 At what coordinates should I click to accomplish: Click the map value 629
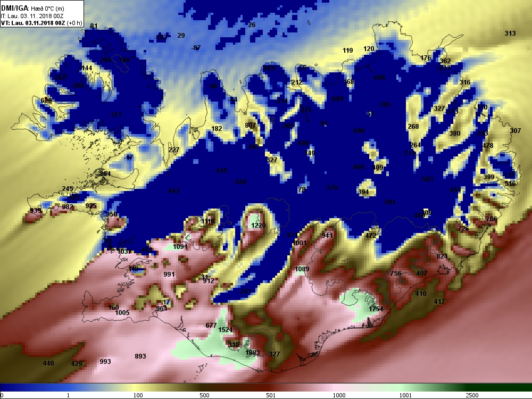[x=46, y=100]
